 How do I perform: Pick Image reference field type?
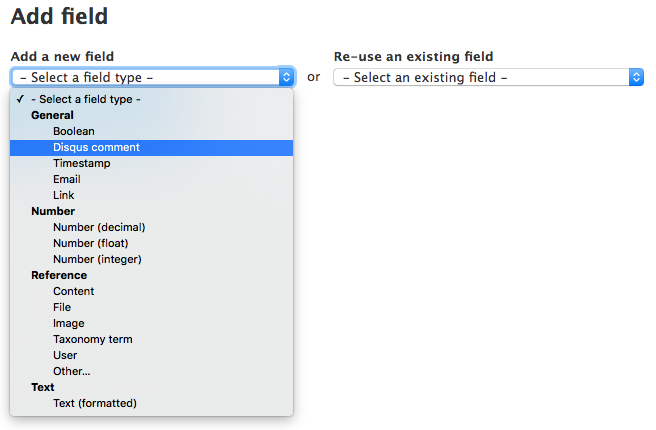(x=151, y=323)
